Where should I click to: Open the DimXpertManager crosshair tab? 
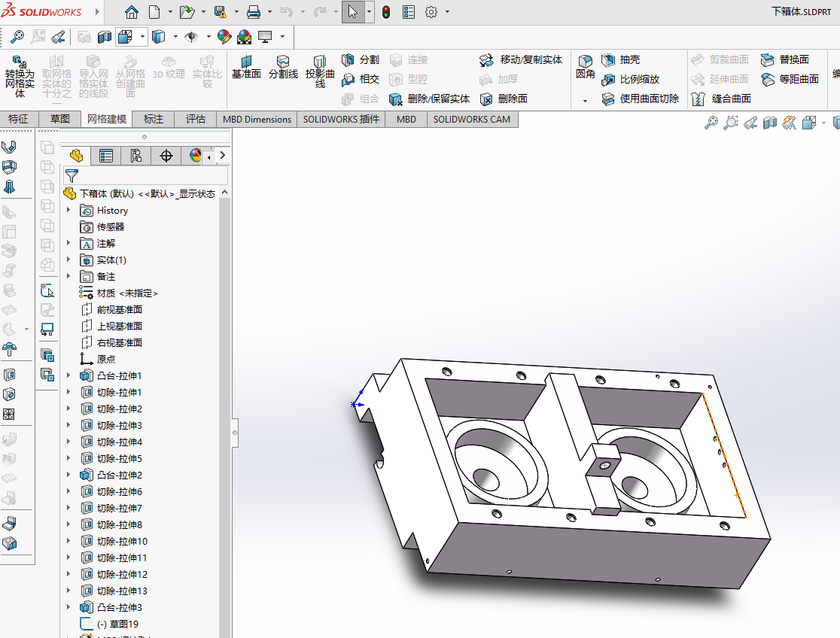click(166, 156)
